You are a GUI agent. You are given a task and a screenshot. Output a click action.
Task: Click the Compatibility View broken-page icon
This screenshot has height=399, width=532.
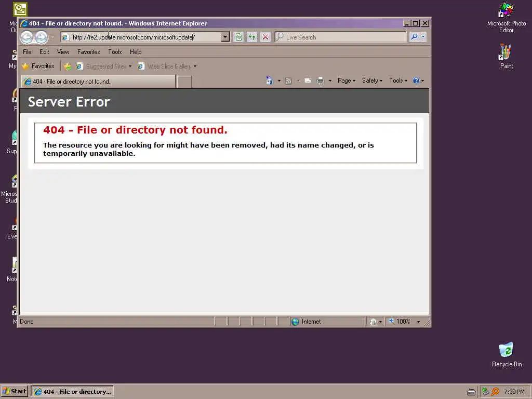[x=238, y=37]
